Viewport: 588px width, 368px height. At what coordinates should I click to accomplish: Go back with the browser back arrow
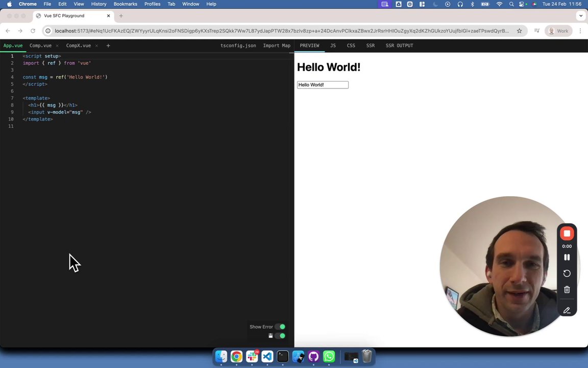coord(8,31)
